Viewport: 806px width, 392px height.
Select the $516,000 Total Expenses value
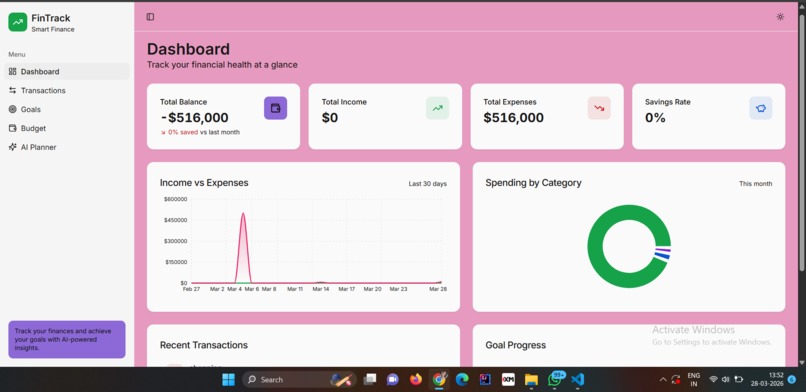click(514, 118)
